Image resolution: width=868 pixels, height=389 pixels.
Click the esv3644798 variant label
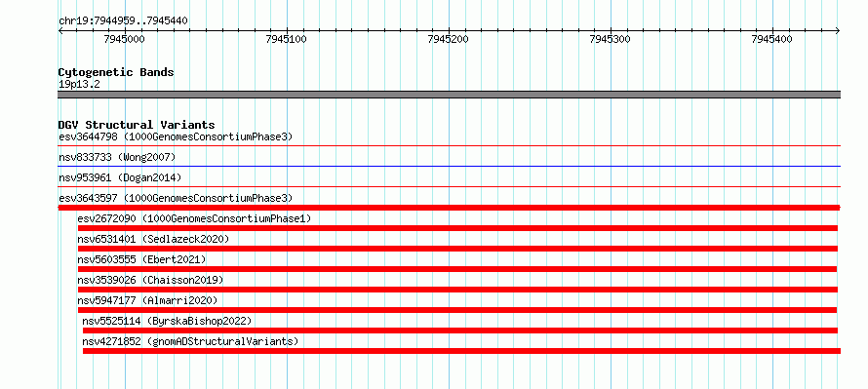[x=176, y=136]
